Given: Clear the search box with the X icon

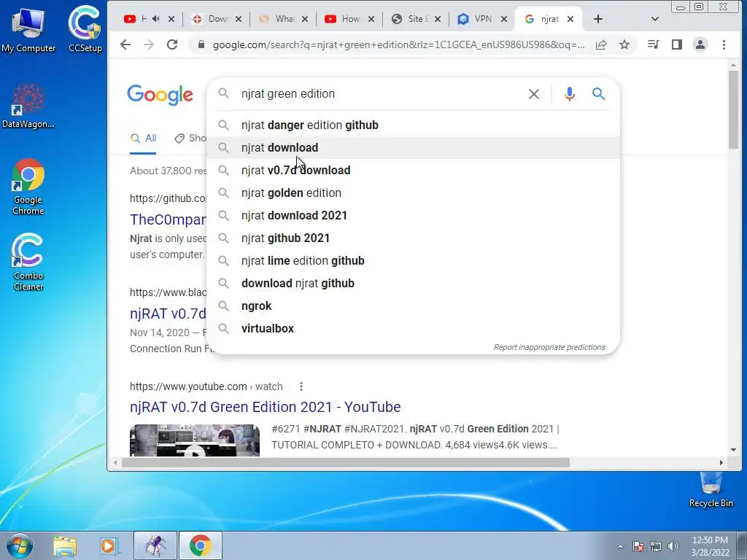Looking at the screenshot, I should (533, 94).
